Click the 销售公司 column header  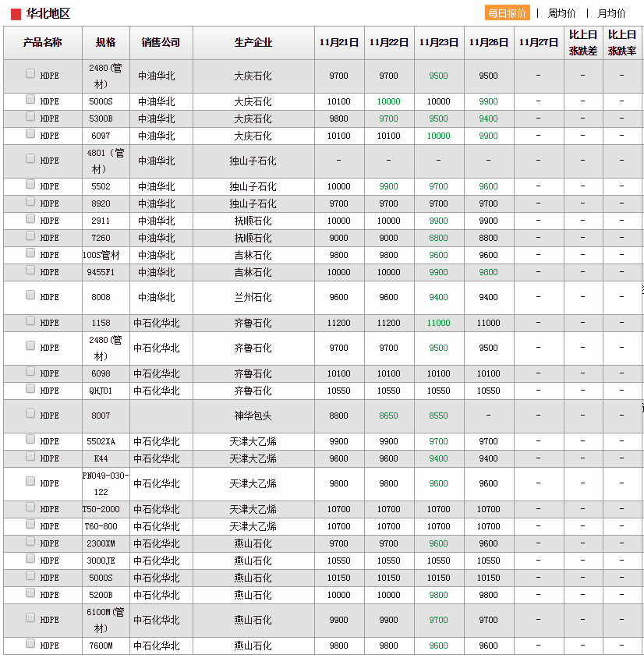click(161, 42)
